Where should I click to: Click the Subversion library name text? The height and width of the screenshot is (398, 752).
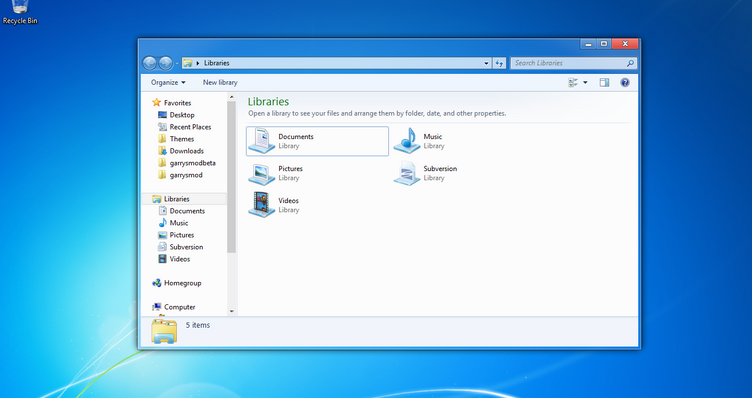point(440,169)
